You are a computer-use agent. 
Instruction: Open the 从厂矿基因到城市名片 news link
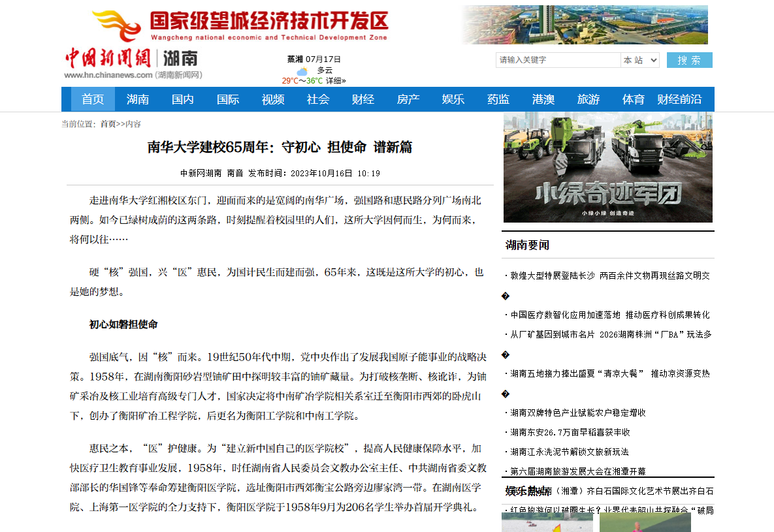tap(611, 335)
